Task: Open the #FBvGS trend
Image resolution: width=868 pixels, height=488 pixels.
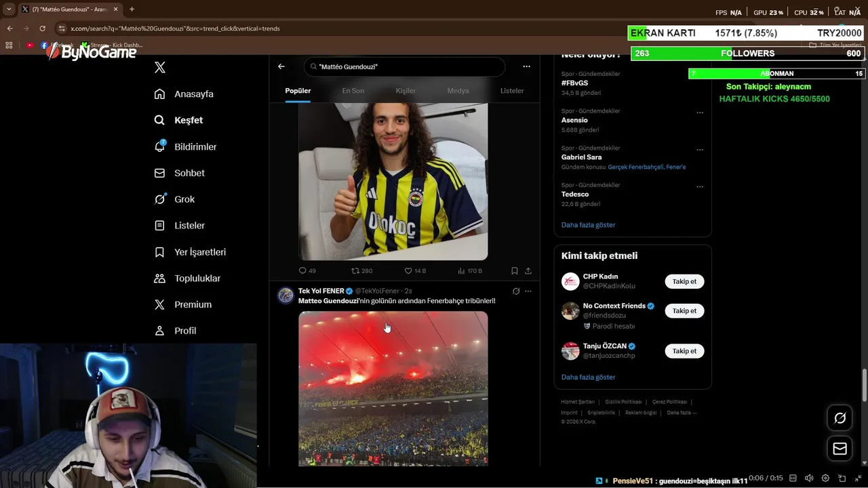Action: click(575, 83)
